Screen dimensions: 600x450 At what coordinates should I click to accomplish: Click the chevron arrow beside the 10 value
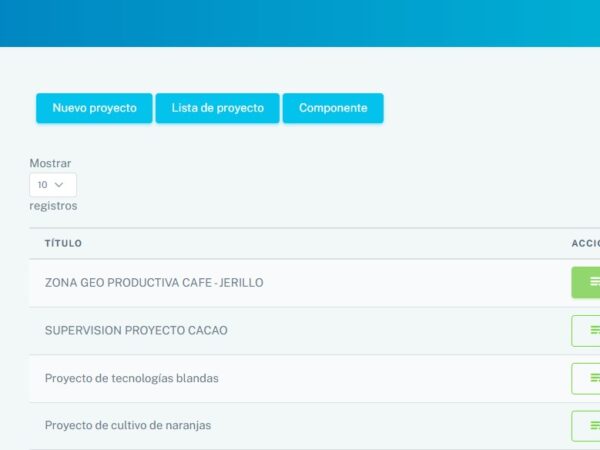(x=59, y=185)
